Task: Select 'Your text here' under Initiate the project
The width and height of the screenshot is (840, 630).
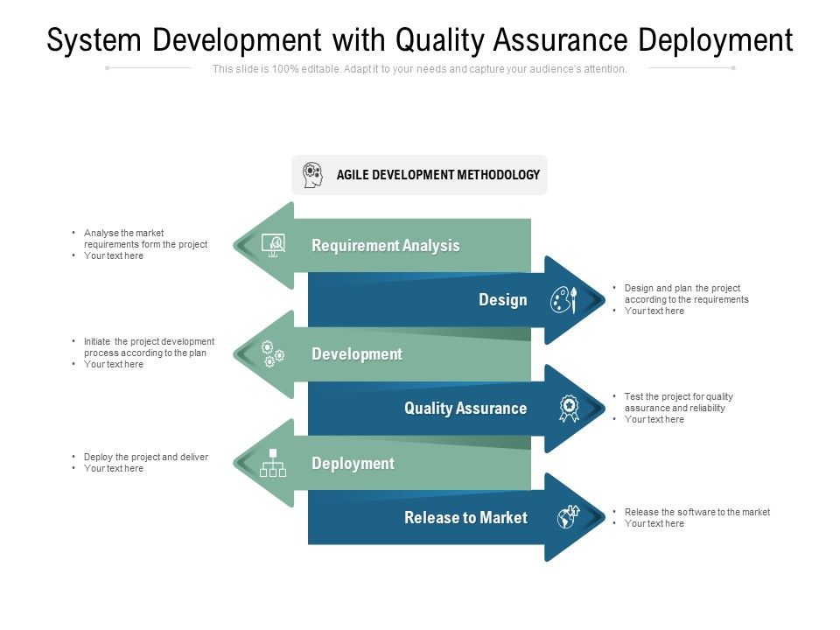Action: click(114, 364)
